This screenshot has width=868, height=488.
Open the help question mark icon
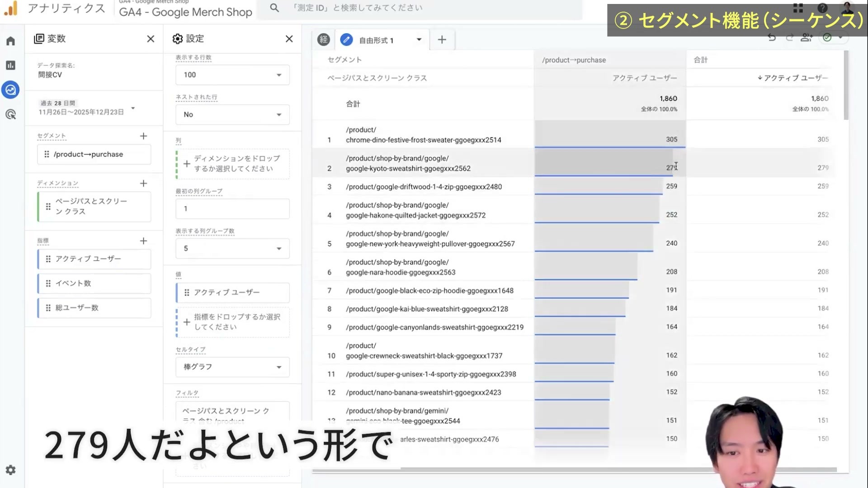(x=823, y=8)
